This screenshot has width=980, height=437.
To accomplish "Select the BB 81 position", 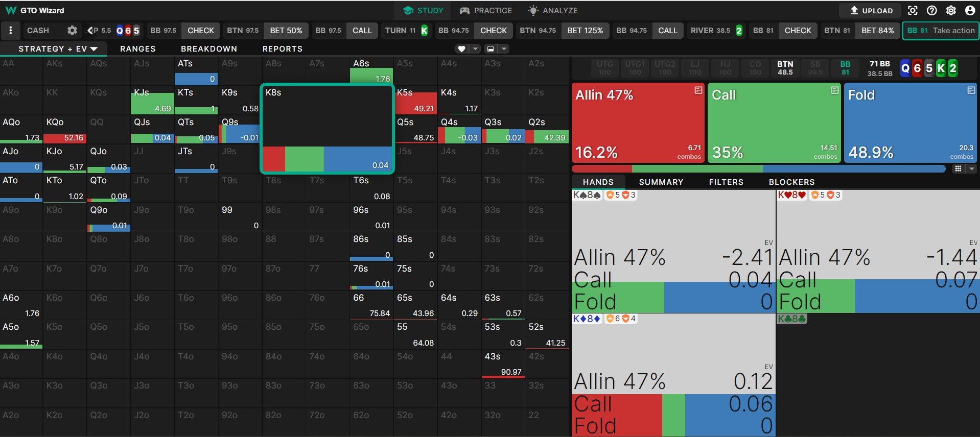I will [x=845, y=68].
